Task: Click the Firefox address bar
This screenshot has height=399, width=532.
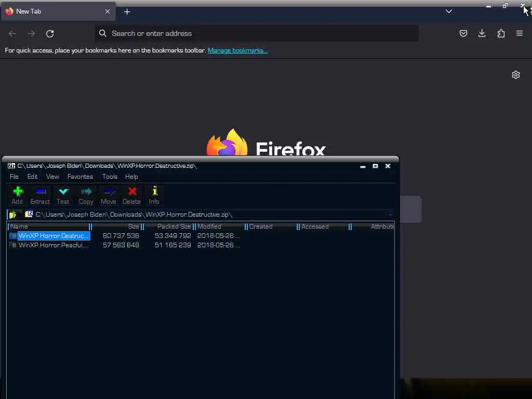Action: [257, 33]
